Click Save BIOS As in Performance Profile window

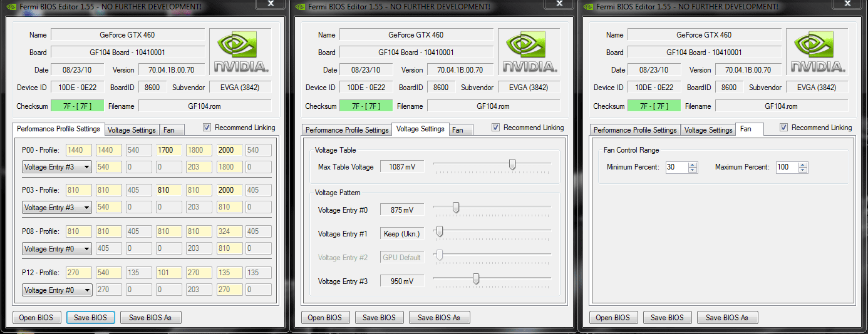[150, 317]
